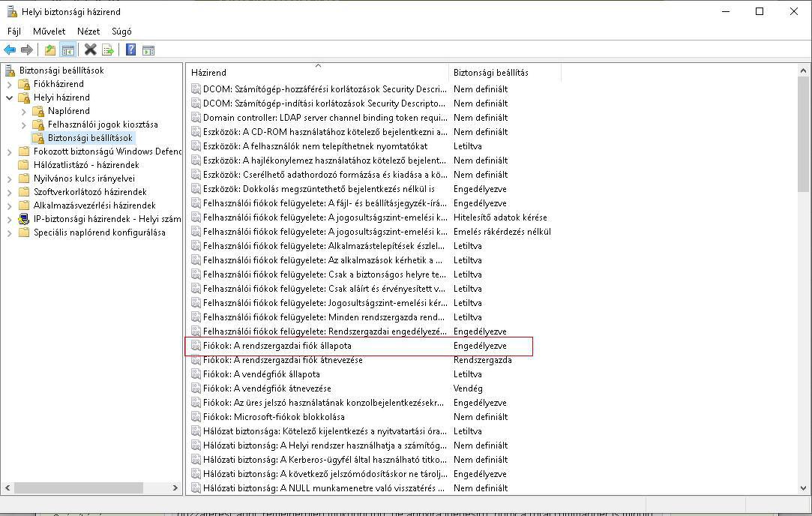Click the IP-biztonsági házirendek node icon

(24, 219)
